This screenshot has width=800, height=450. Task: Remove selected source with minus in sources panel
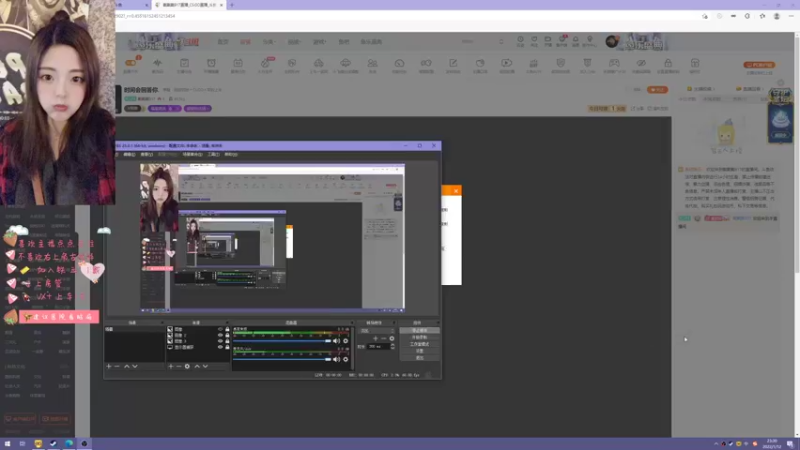(x=179, y=366)
